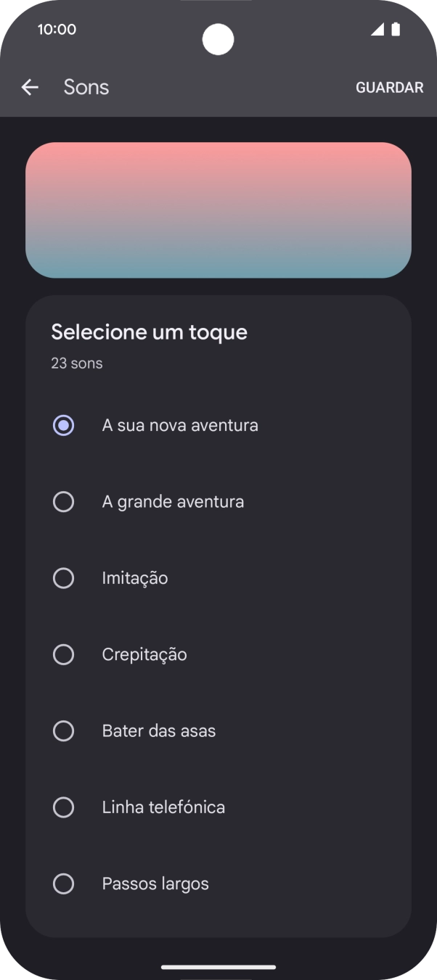The image size is (437, 980).
Task: Tap the 'Selecione um toque' heading
Action: click(149, 332)
